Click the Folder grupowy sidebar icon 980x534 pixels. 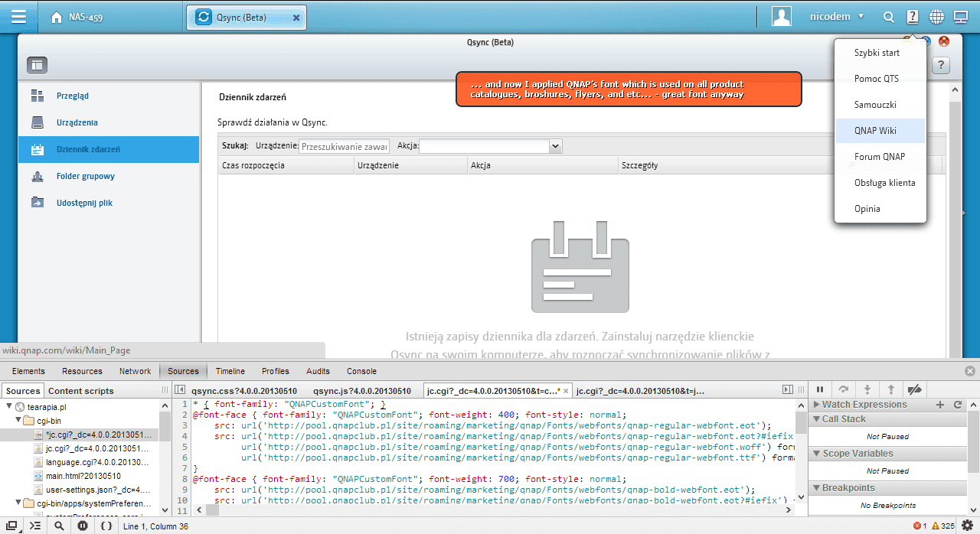pos(38,176)
